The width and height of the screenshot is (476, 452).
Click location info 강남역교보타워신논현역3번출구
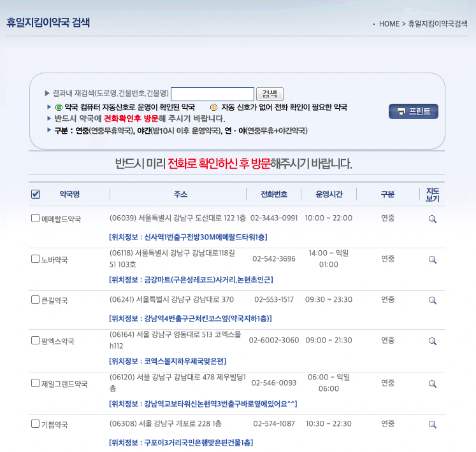(203, 404)
